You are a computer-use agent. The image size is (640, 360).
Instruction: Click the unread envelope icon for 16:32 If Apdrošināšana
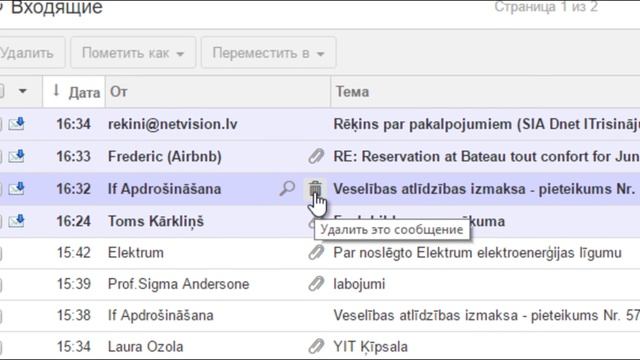click(17, 189)
